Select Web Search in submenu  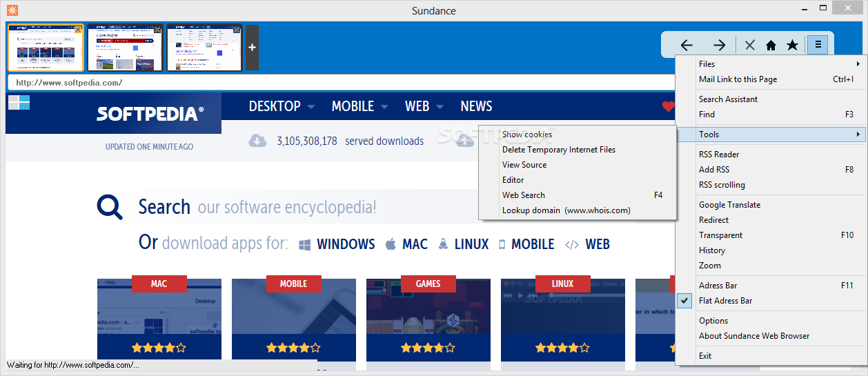tap(577, 195)
